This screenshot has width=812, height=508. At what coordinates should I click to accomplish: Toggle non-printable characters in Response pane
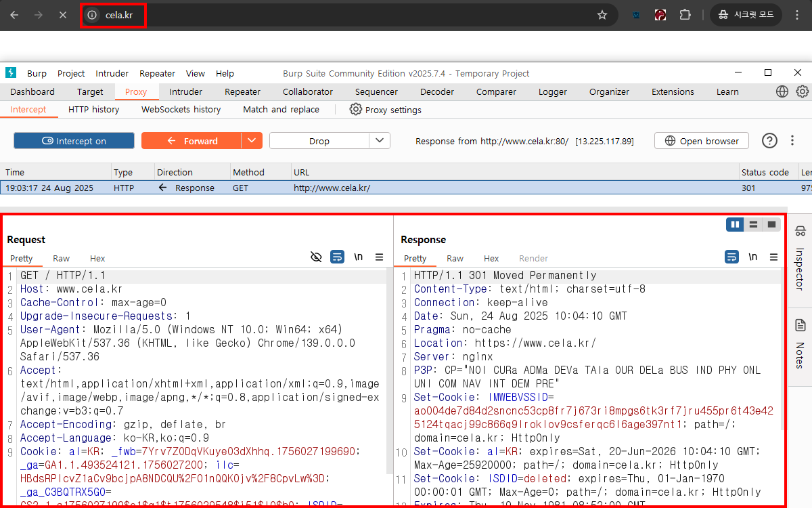752,257
